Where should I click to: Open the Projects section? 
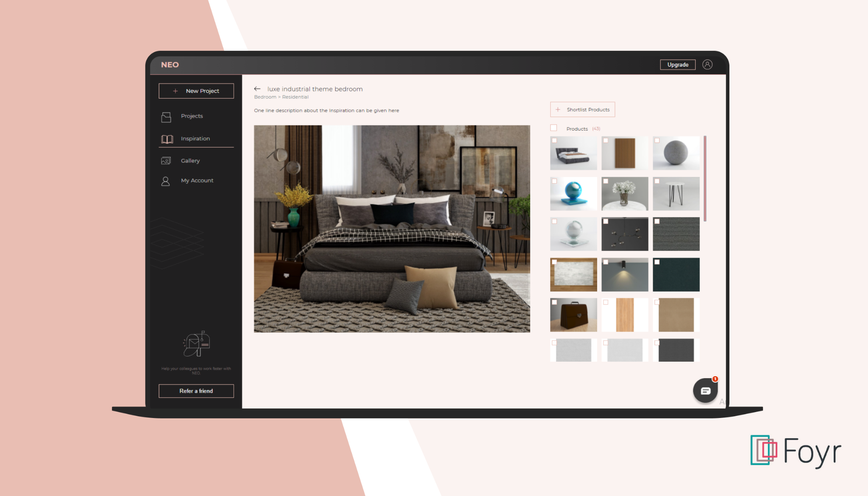(x=191, y=116)
